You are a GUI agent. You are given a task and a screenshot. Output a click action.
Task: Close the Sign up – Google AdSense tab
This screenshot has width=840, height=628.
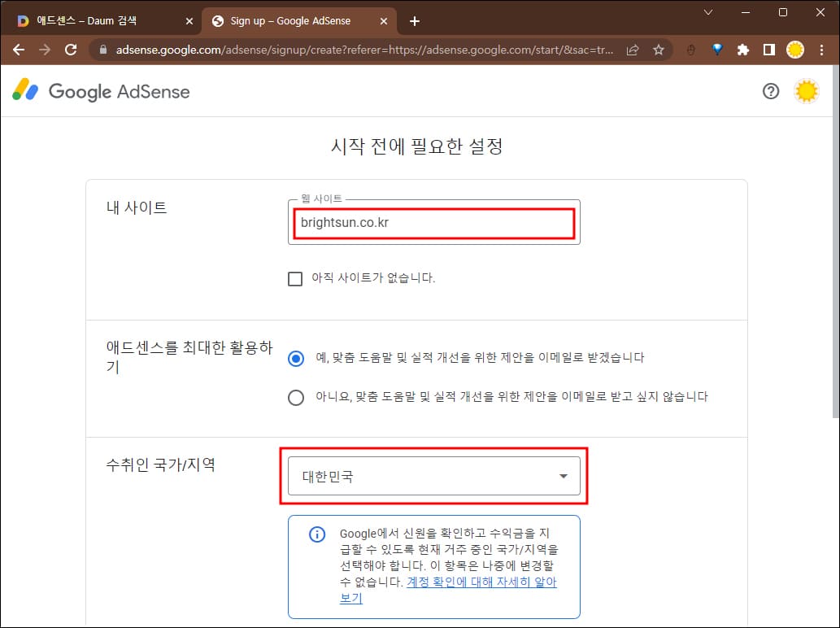(384, 21)
